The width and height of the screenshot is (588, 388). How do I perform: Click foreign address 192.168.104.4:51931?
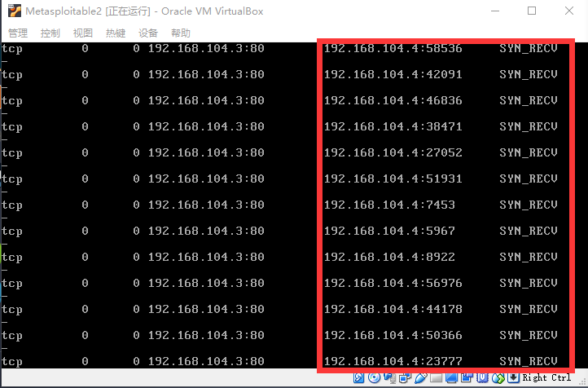[x=393, y=179]
